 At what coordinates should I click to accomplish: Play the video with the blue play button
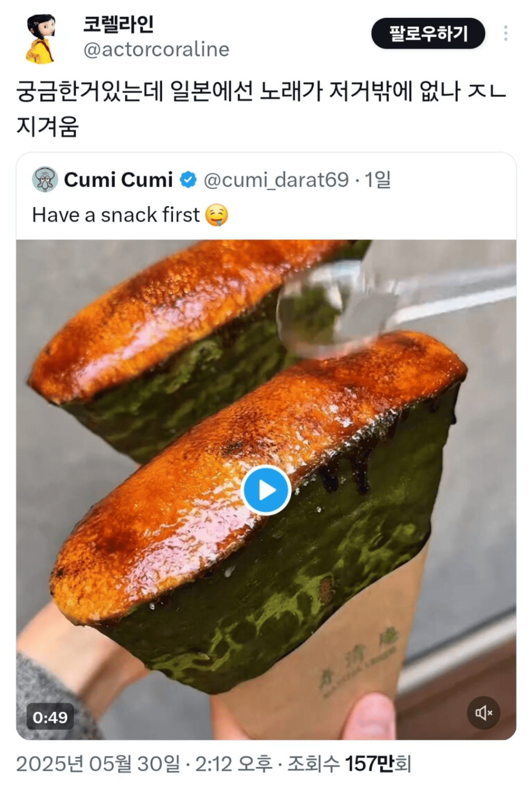pyautogui.click(x=266, y=490)
